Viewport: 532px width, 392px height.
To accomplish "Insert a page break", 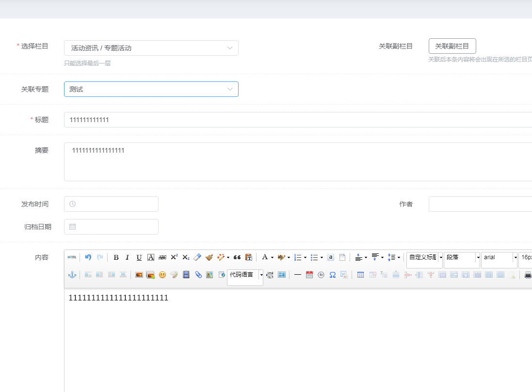I will (270, 275).
